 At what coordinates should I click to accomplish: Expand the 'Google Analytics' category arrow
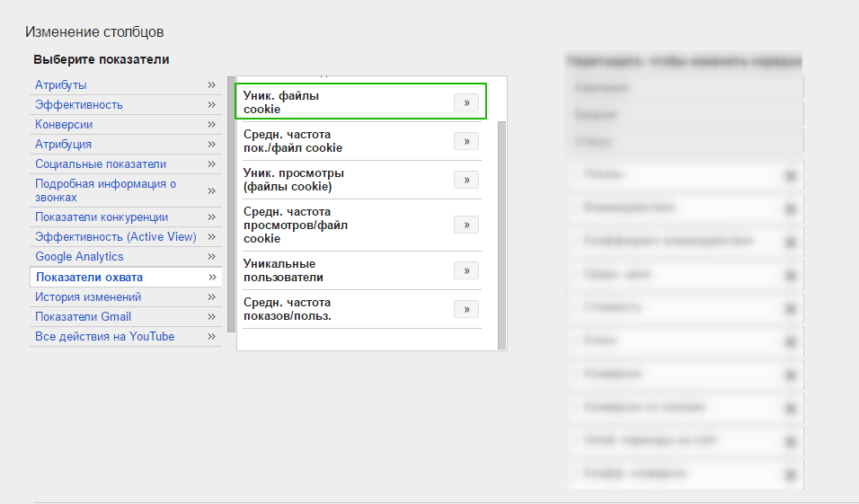212,257
